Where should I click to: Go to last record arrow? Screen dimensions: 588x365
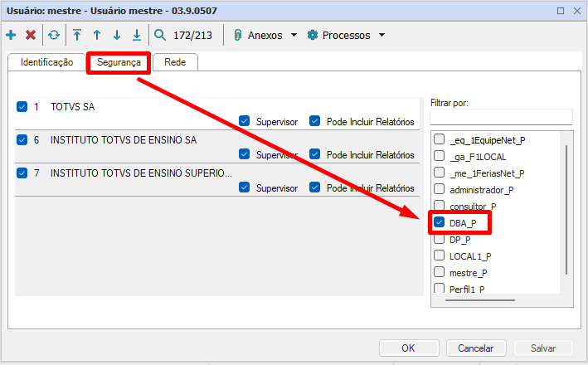pyautogui.click(x=137, y=35)
